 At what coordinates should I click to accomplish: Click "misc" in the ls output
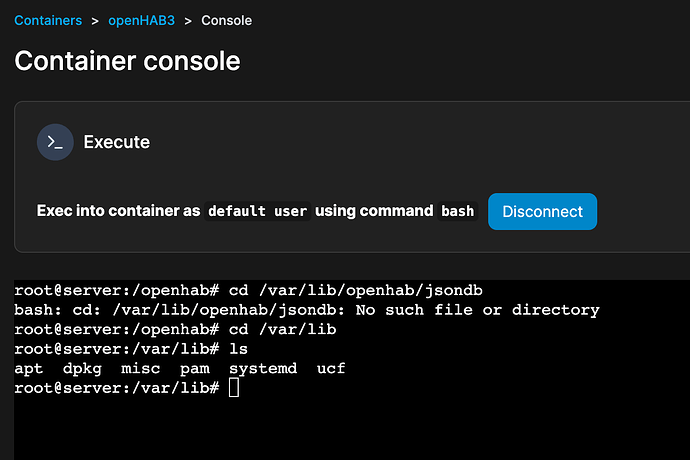(140, 368)
